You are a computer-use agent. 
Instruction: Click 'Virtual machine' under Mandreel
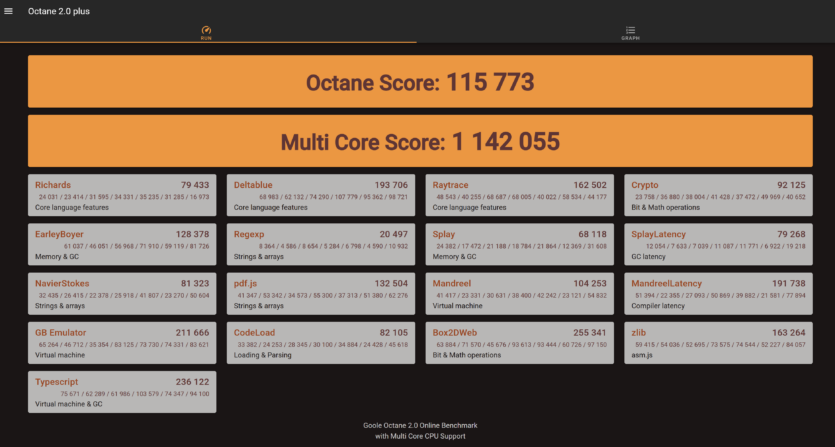click(x=457, y=306)
